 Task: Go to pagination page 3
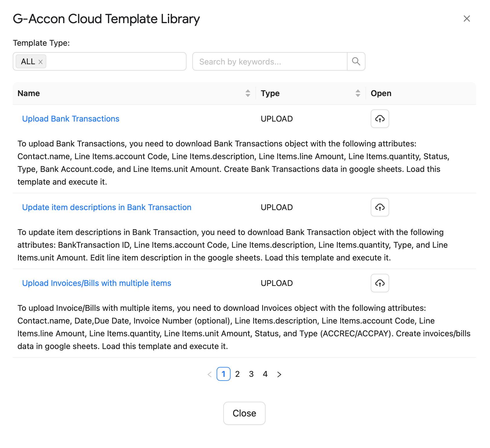point(251,374)
